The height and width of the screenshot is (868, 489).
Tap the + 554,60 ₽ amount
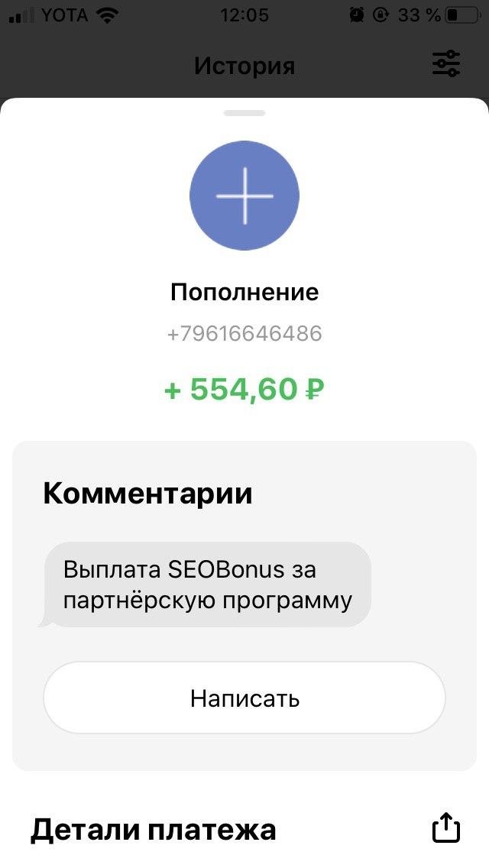click(x=244, y=389)
